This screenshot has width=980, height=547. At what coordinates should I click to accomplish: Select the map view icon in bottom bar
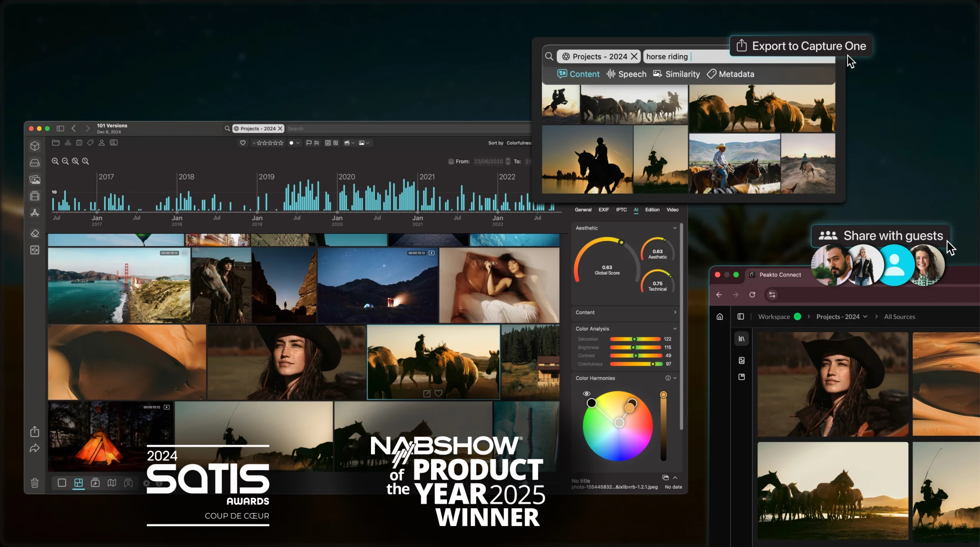tap(112, 483)
